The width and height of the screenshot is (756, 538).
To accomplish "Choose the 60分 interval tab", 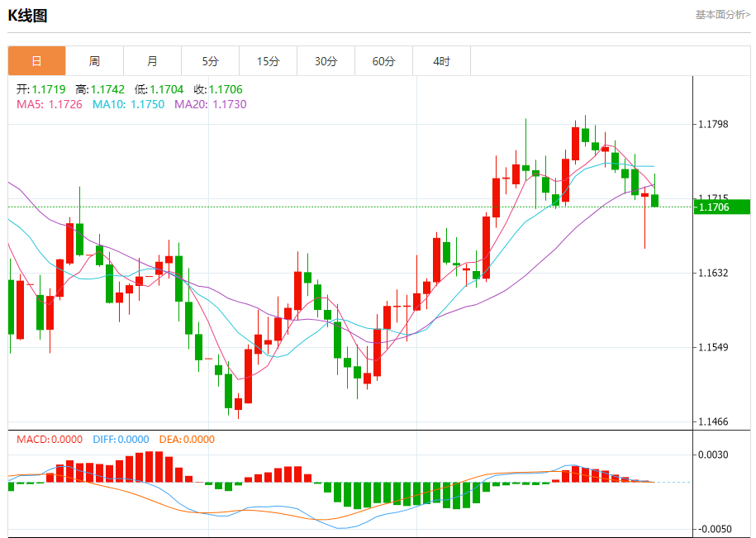I will 383,61.
